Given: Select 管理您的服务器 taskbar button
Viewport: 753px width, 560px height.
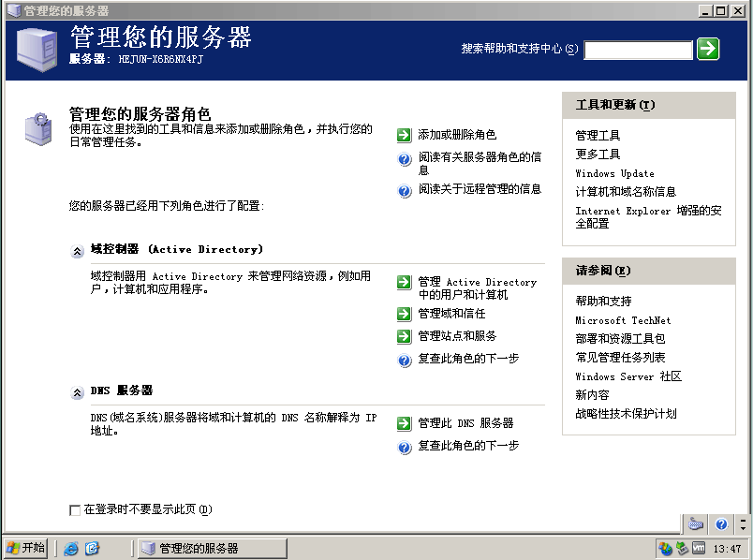Looking at the screenshot, I should pyautogui.click(x=211, y=549).
